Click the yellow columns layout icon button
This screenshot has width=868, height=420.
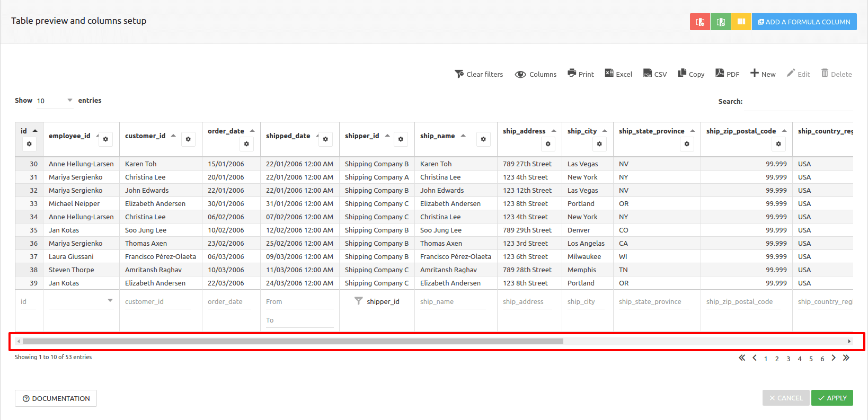pyautogui.click(x=741, y=22)
